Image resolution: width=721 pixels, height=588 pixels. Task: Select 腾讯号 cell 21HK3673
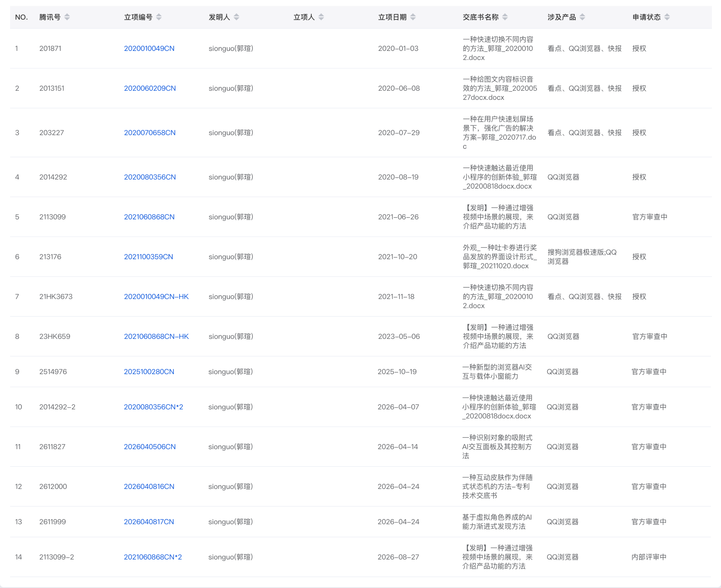coord(56,297)
